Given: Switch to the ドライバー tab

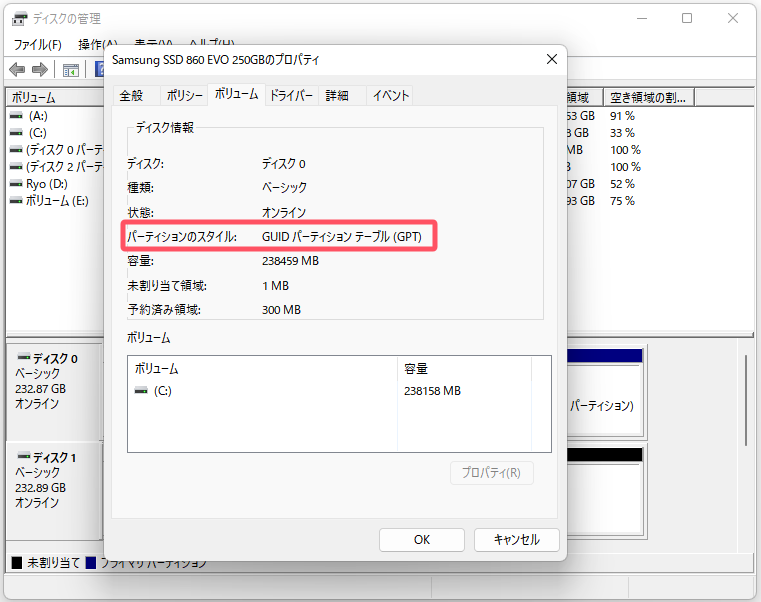Looking at the screenshot, I should (x=291, y=96).
